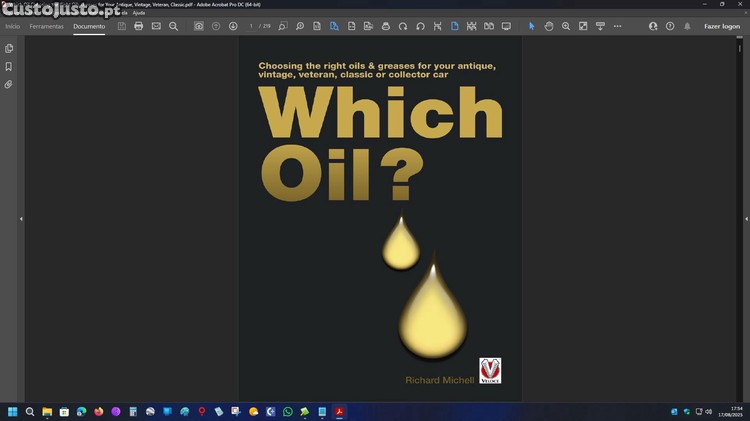Go to next page down arrow
Image resolution: width=750 pixels, height=421 pixels.
[x=233, y=26]
